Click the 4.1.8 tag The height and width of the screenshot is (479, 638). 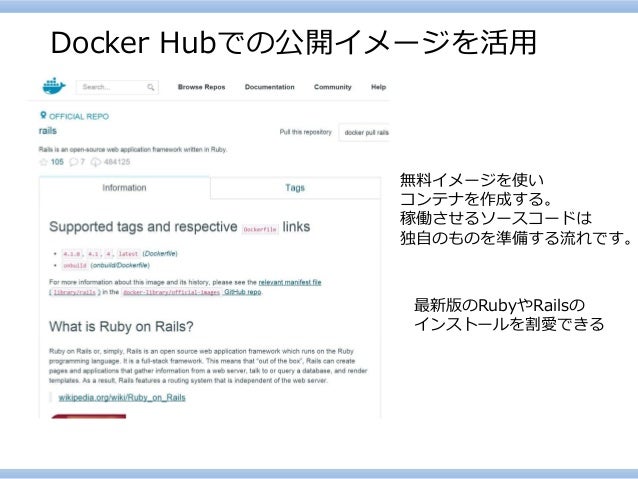(72, 254)
